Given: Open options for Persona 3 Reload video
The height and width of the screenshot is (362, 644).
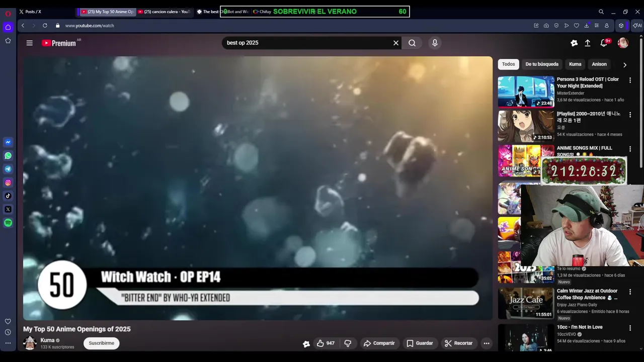Looking at the screenshot, I should tap(630, 80).
